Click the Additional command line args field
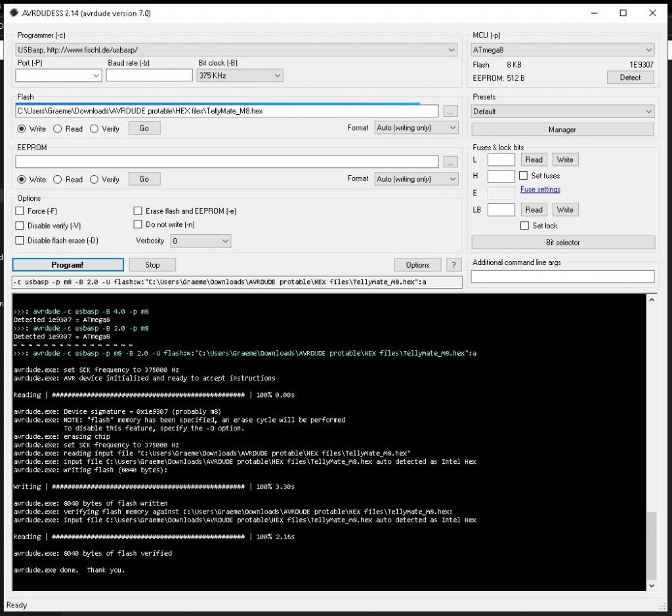Image resolution: width=672 pixels, height=616 pixels. click(562, 277)
